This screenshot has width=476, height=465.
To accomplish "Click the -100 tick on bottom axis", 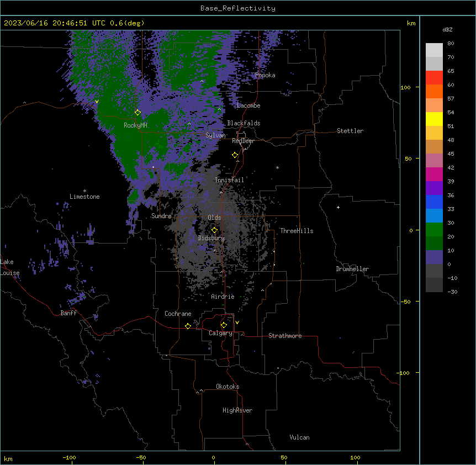I will click(x=69, y=458).
